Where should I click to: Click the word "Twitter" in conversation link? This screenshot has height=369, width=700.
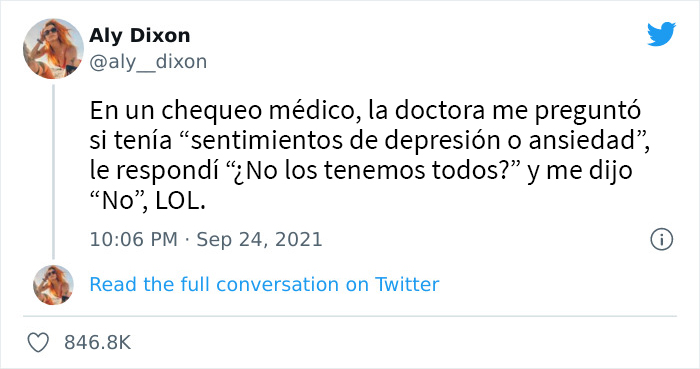(407, 285)
